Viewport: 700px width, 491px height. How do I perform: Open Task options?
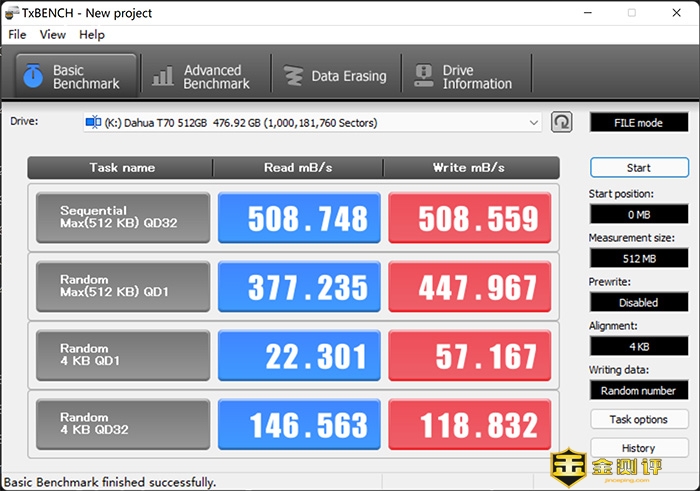coord(639,420)
